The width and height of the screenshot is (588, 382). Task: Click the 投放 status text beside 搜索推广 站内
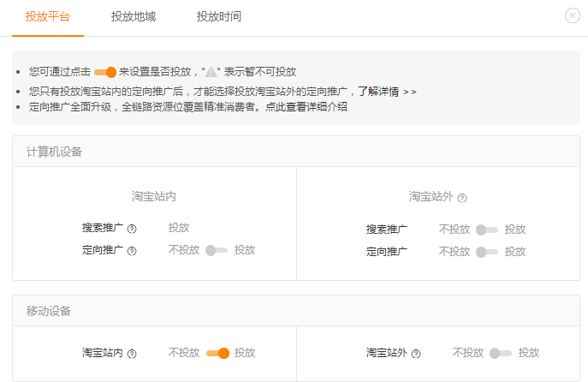[x=179, y=228]
